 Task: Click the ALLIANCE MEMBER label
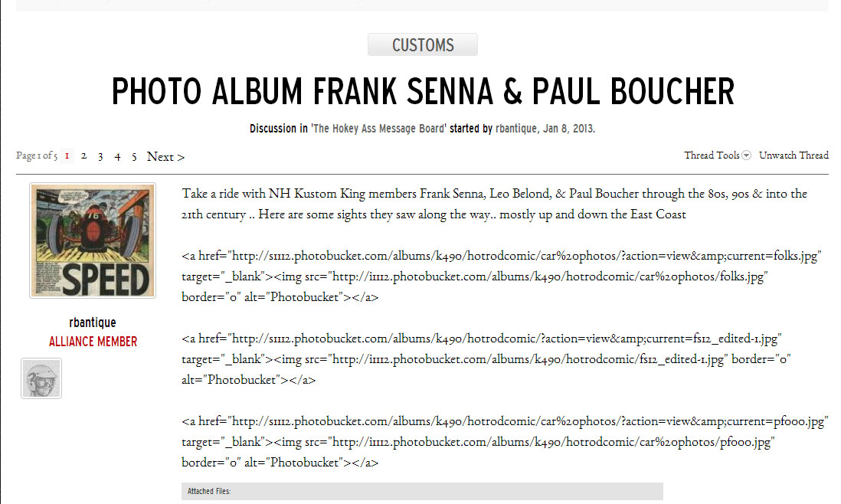pos(93,341)
